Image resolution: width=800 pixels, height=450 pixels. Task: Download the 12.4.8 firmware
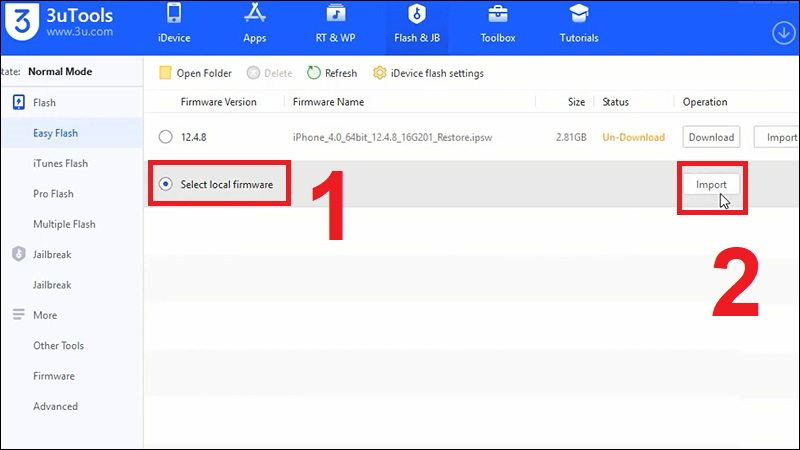tap(711, 137)
